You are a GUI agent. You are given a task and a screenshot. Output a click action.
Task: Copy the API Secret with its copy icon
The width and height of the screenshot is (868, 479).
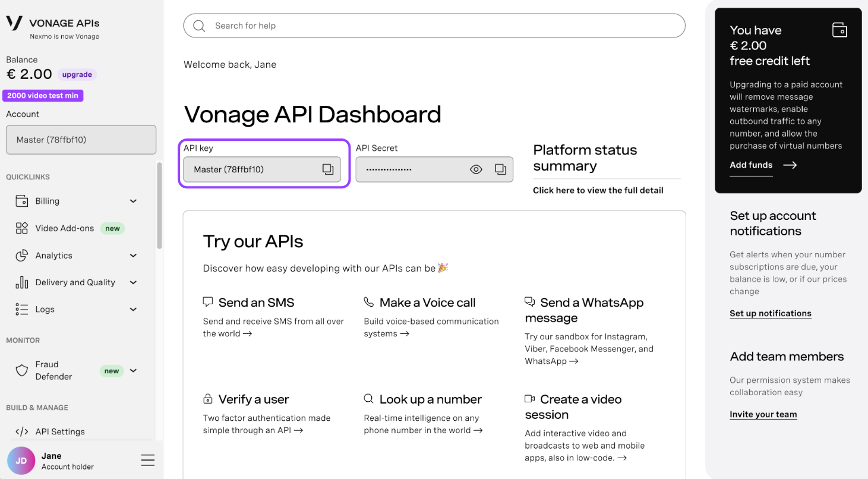click(x=500, y=169)
